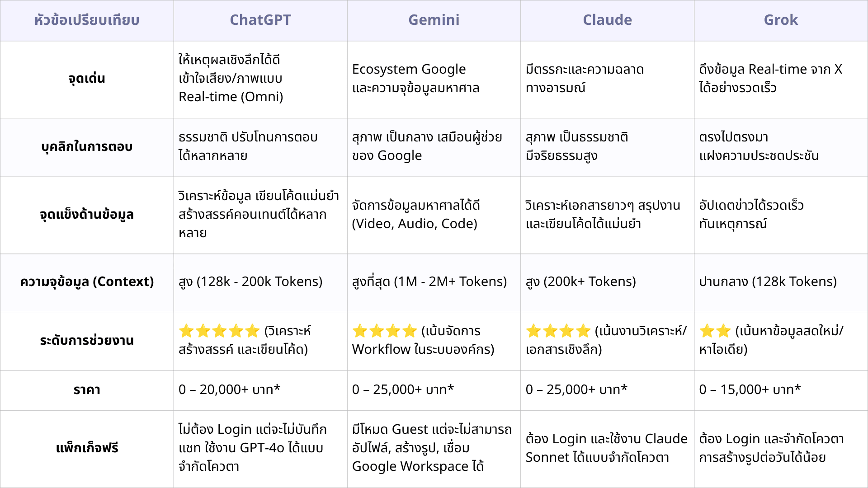
Task: Click the หัวข้อเปรียบเทียบ header cell
Action: (87, 20)
